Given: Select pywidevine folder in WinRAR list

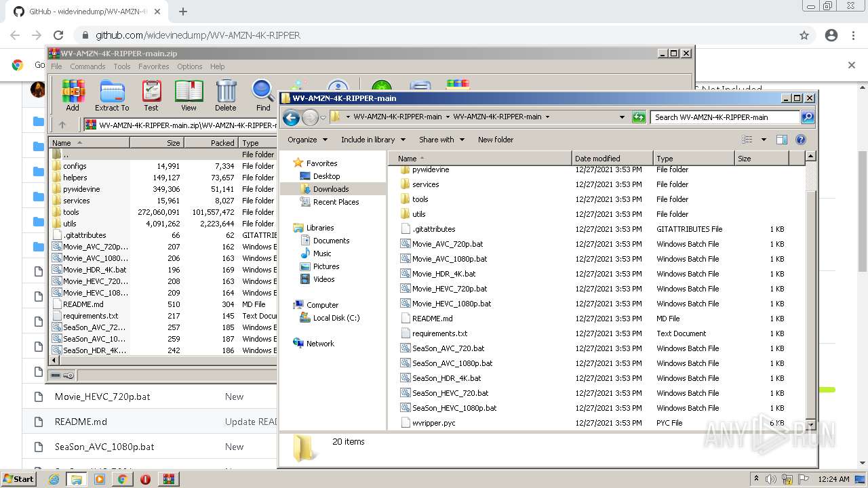Looking at the screenshot, I should click(81, 189).
